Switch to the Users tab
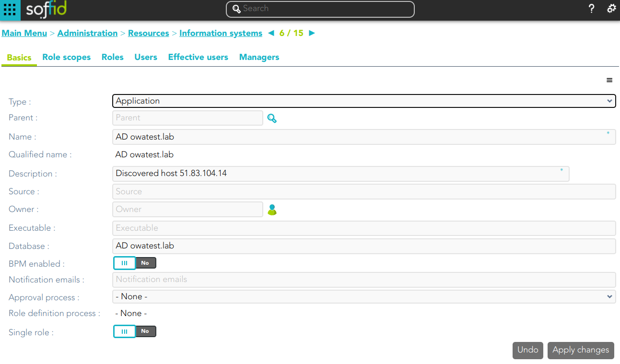 pyautogui.click(x=146, y=57)
